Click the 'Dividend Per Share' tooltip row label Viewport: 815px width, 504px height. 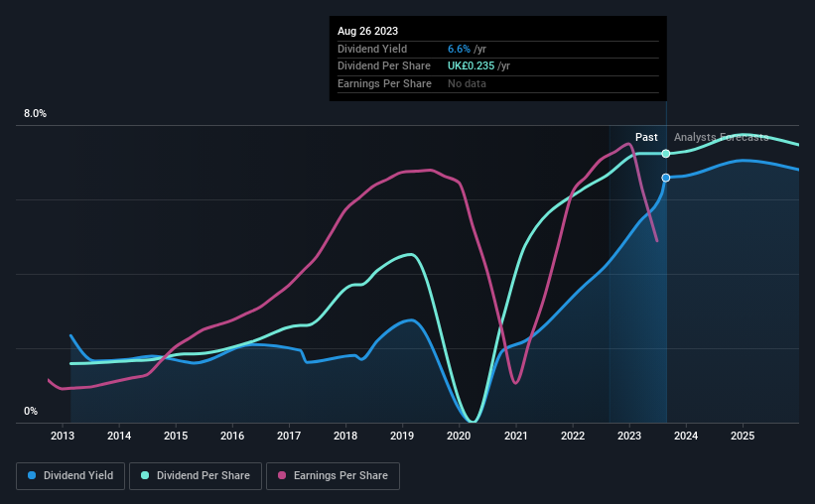(x=384, y=66)
